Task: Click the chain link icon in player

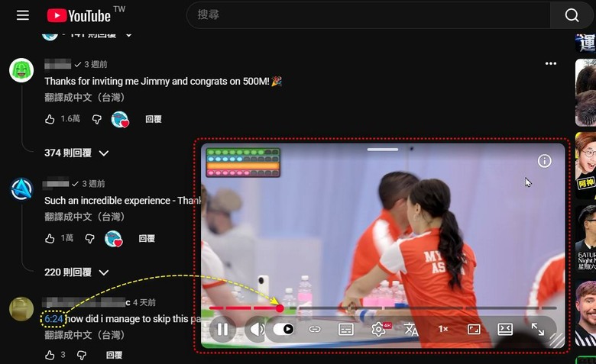Action: [x=315, y=329]
